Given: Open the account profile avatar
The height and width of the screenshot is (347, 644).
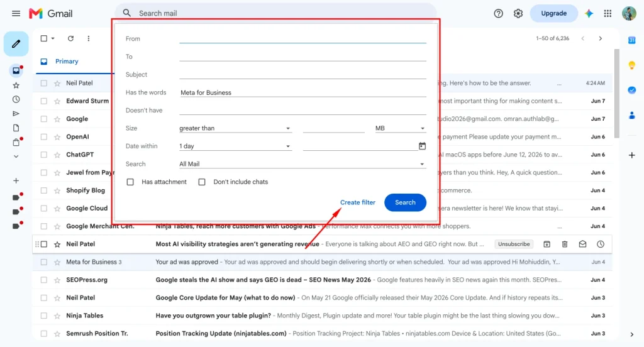Looking at the screenshot, I should click(629, 14).
